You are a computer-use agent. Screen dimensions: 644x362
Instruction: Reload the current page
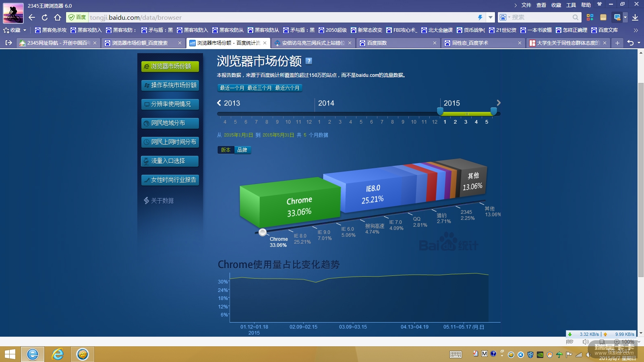(45, 17)
